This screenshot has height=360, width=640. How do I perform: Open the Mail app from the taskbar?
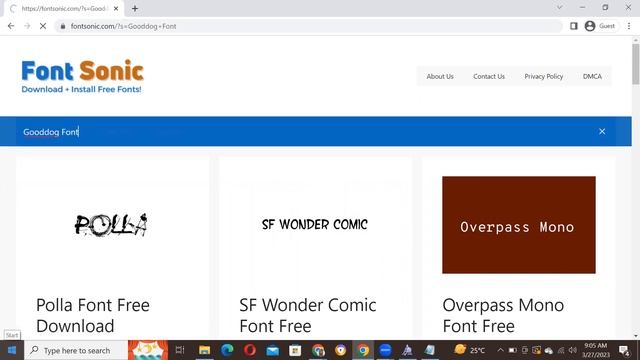click(273, 350)
